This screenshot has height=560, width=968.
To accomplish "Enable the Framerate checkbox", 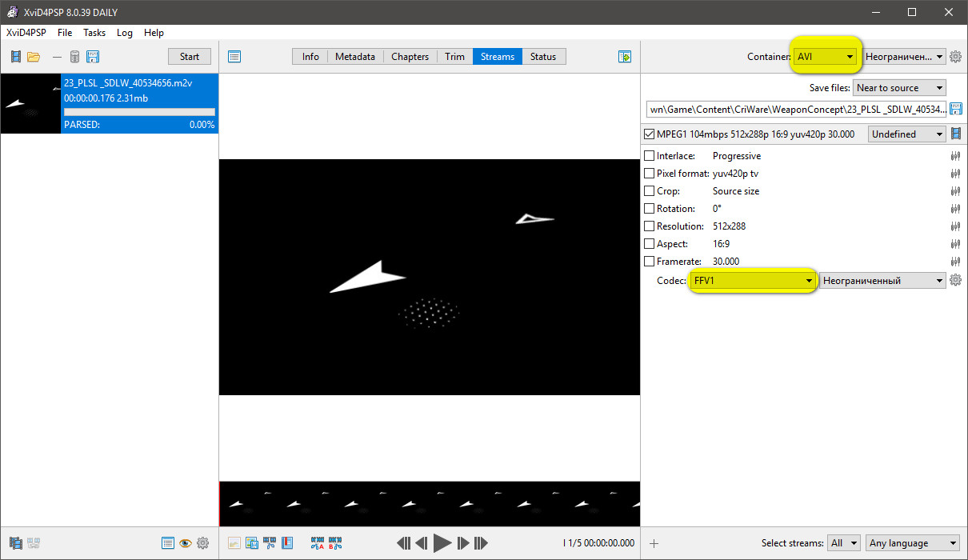I will pos(649,262).
